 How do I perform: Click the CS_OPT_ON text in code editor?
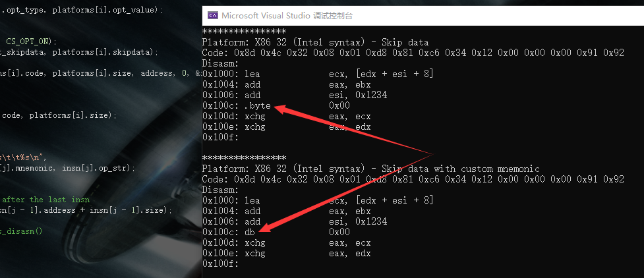(x=31, y=41)
